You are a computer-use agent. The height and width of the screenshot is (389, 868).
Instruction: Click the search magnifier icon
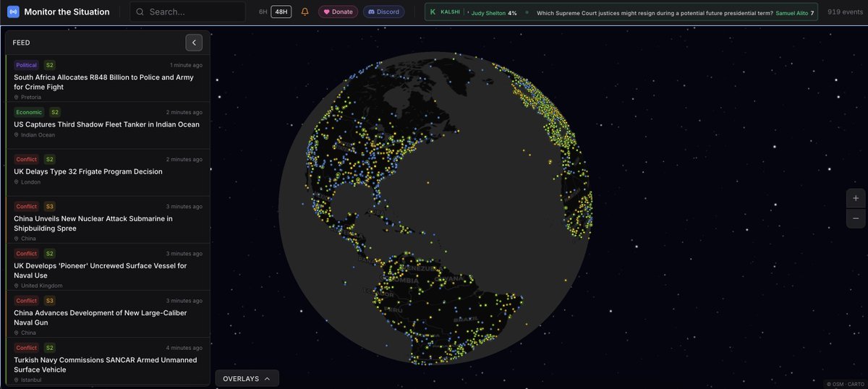click(x=140, y=12)
